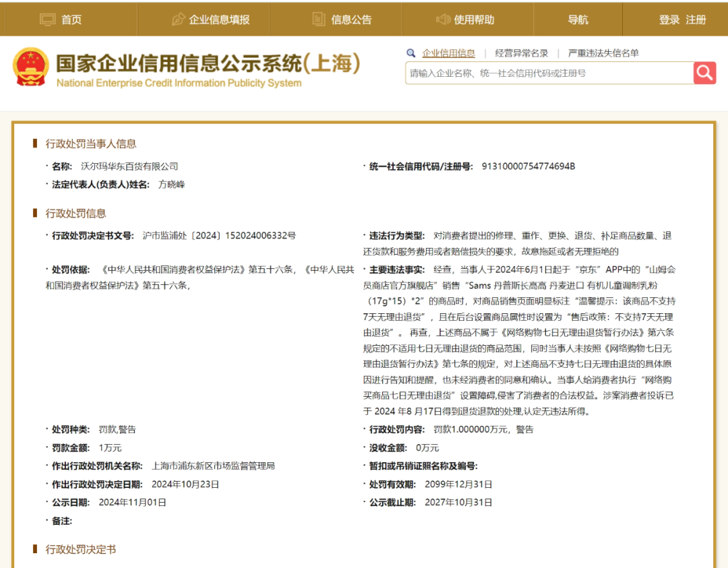Click the penalty type value 罚款,警告
Screen dimensions: 728x568
tap(117, 429)
